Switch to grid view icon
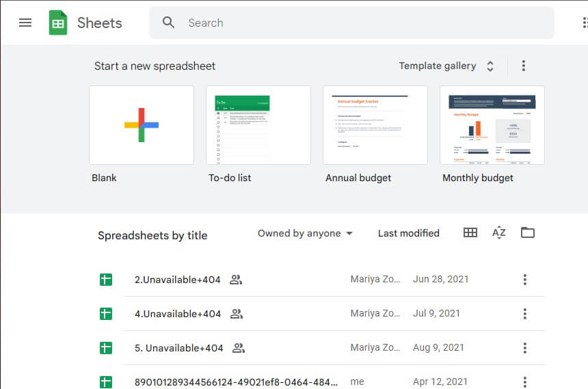The width and height of the screenshot is (588, 389). 470,232
